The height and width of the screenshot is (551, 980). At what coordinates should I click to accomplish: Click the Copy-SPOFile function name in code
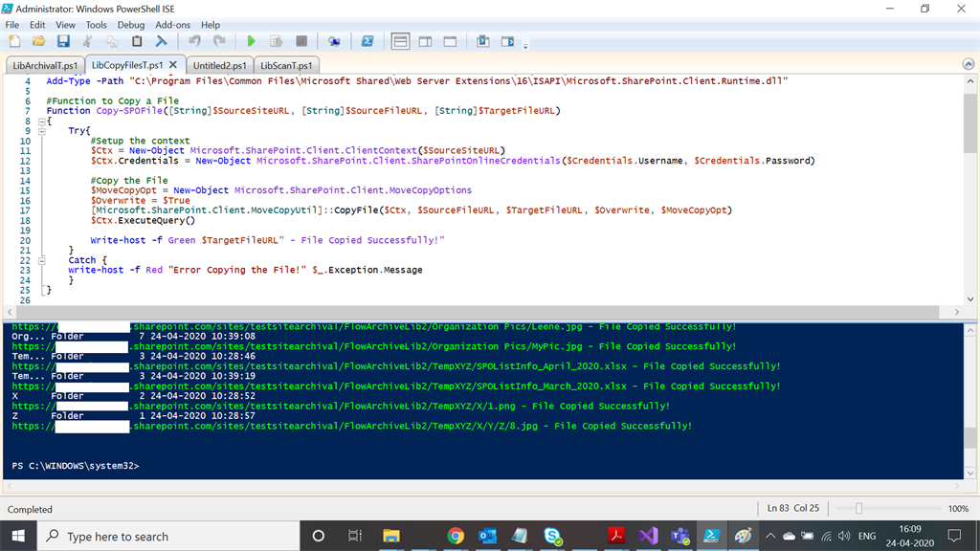coord(129,111)
